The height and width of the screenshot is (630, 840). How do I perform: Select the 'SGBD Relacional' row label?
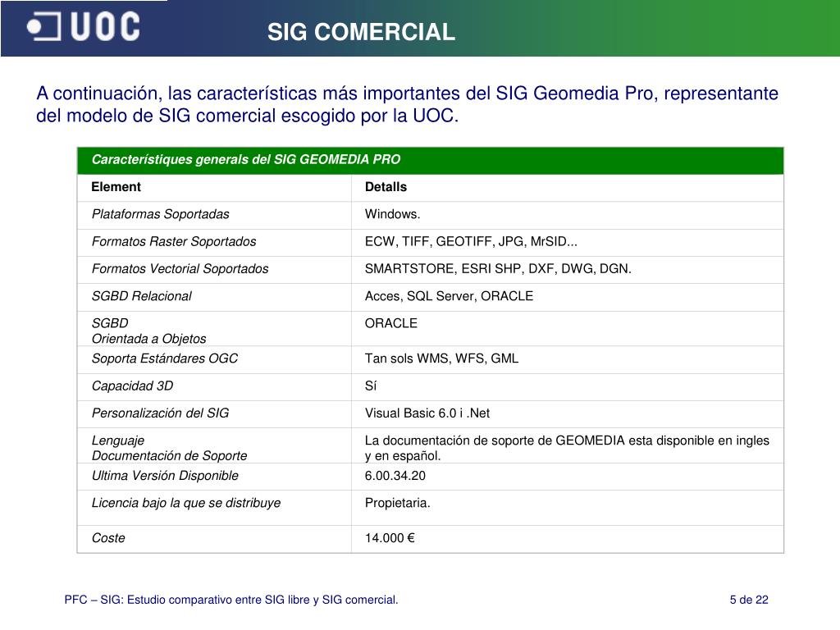coord(141,296)
